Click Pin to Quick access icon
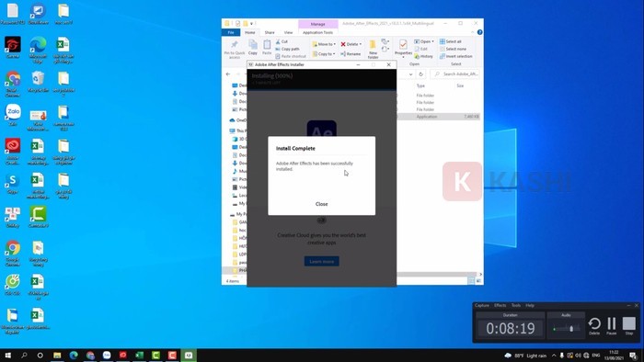The width and height of the screenshot is (644, 362). (234, 49)
